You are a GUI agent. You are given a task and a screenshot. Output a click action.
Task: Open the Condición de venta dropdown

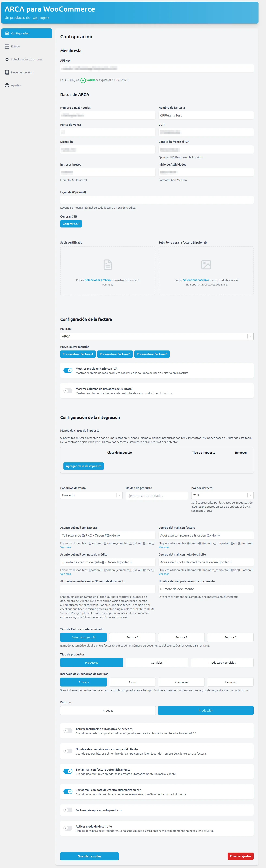pyautogui.click(x=91, y=495)
